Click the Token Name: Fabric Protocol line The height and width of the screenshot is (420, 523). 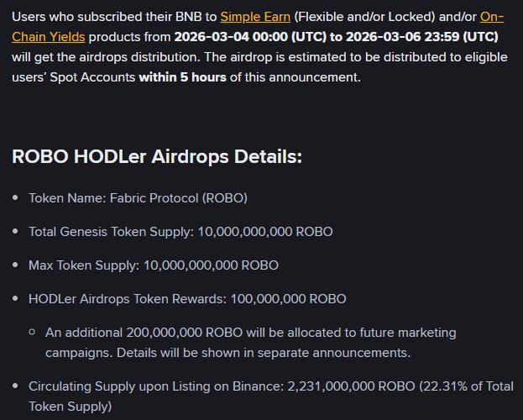pyautogui.click(x=138, y=198)
